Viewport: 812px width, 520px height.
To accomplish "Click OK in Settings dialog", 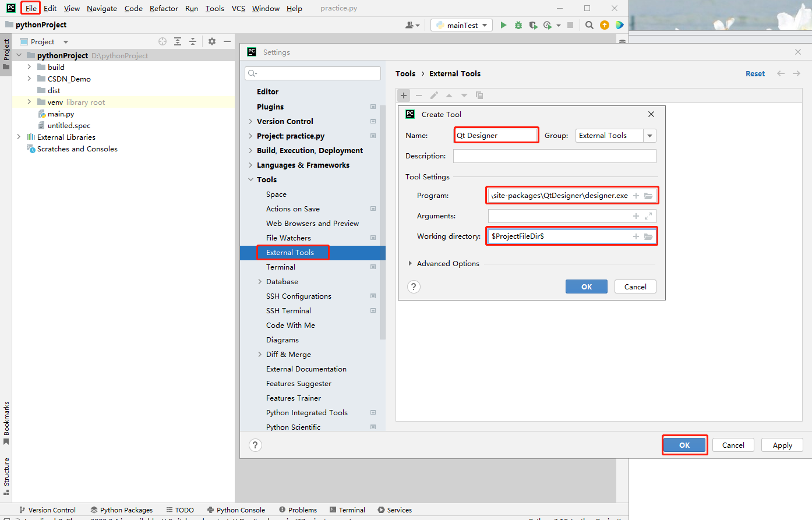I will click(x=684, y=445).
